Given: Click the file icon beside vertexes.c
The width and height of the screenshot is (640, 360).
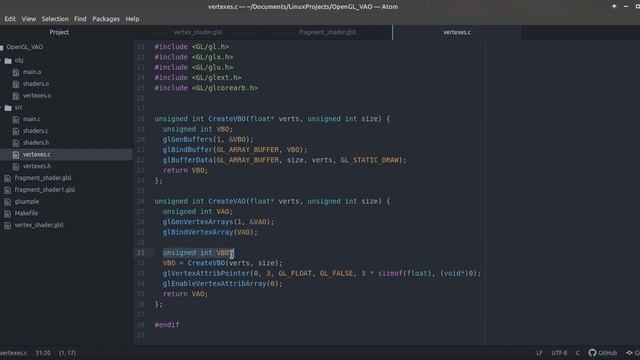Looking at the screenshot, I should click(x=16, y=155).
